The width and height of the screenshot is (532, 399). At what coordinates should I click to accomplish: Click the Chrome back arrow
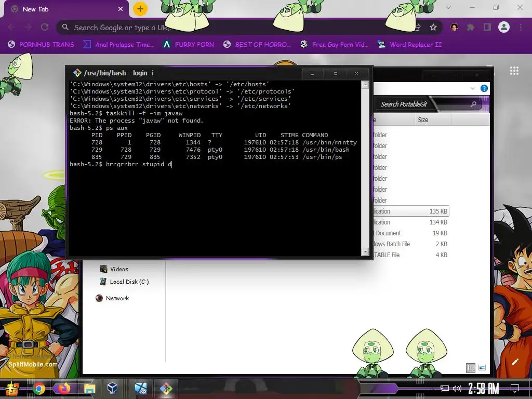pos(11,28)
